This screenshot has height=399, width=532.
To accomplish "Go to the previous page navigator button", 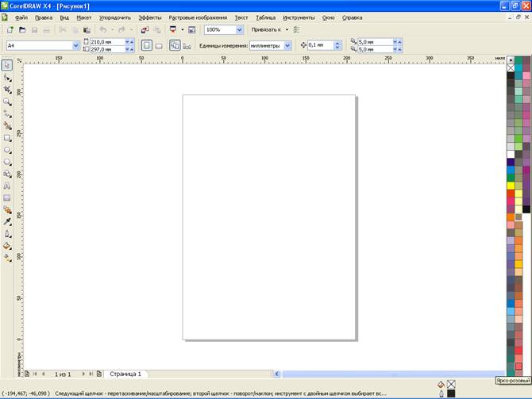I will pos(44,374).
